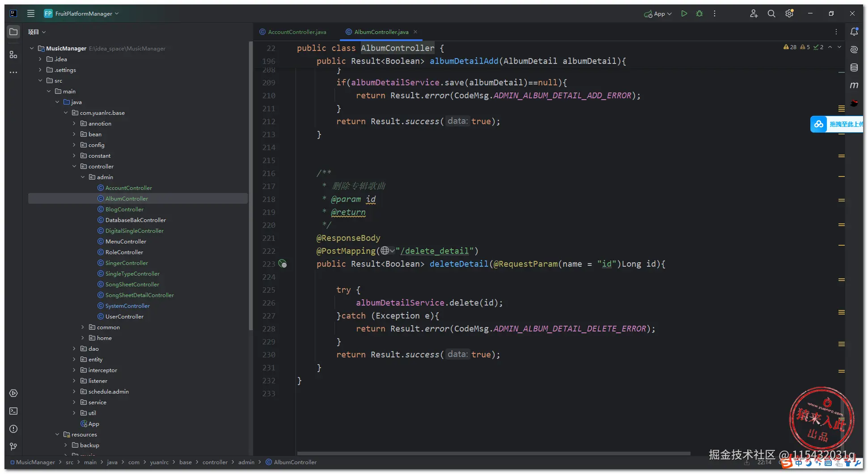Open Search Everywhere magnifier
Screen dimensions: 868x474
point(771,13)
